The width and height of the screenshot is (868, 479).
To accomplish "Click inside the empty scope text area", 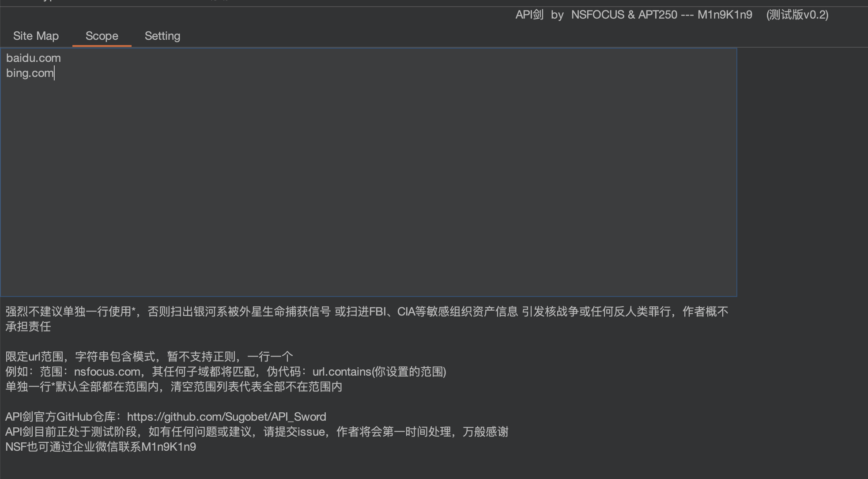I will [x=353, y=177].
